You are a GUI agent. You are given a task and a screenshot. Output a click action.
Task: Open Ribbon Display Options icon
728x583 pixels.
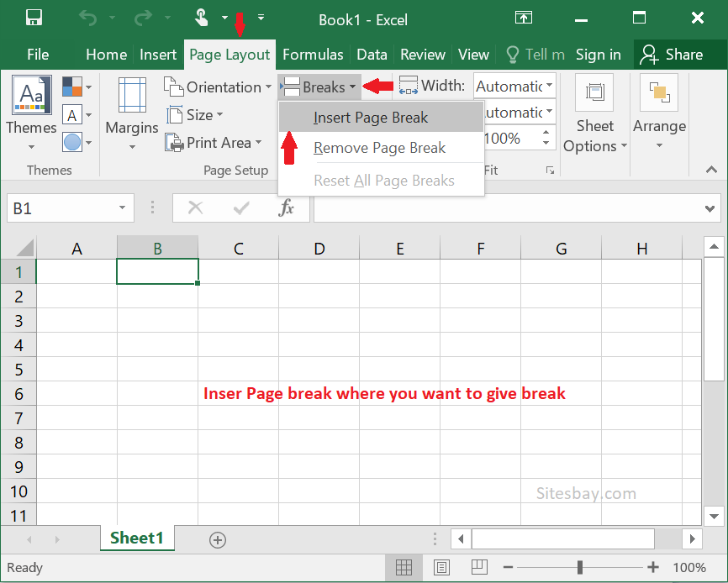coord(524,18)
